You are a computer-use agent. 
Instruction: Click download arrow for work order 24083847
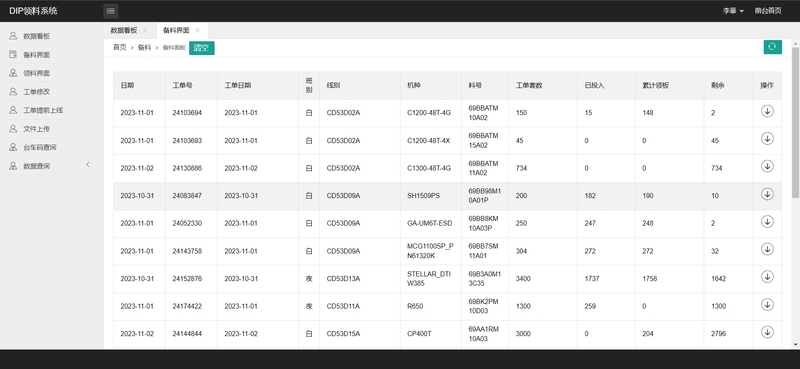[767, 194]
